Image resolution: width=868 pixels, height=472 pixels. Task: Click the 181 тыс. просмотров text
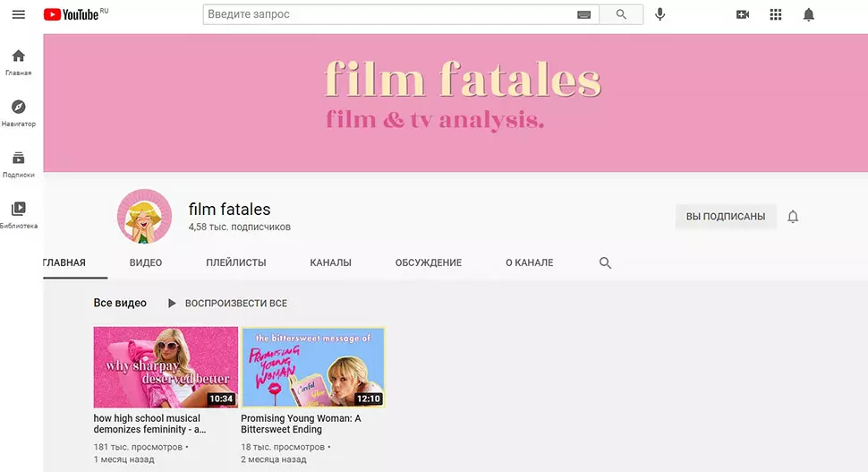(138, 447)
